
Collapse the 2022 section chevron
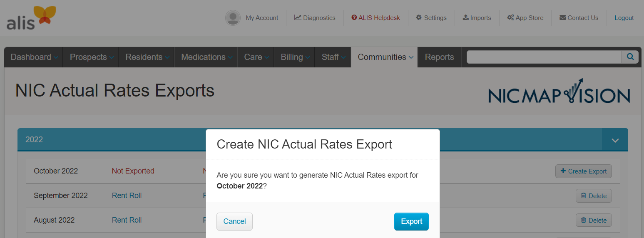coord(615,140)
